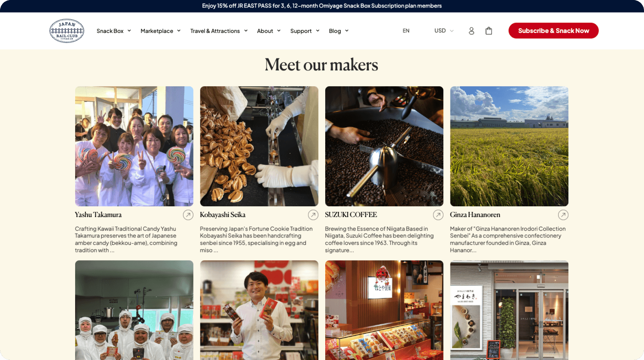The height and width of the screenshot is (360, 644).
Task: Open the SUZUKI COFFEE roasting beans photo
Action: [x=384, y=146]
